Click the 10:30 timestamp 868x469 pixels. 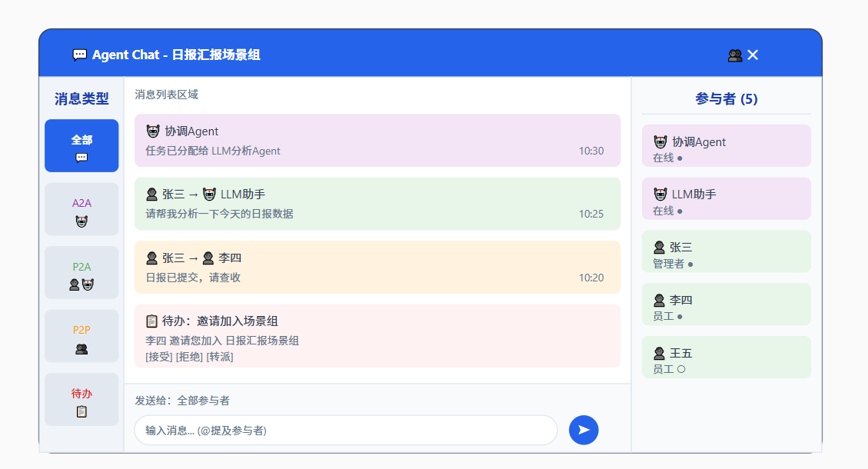591,151
